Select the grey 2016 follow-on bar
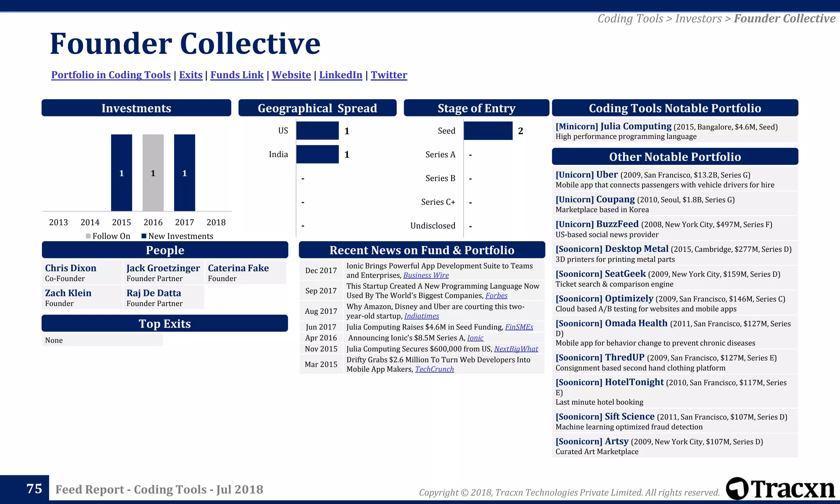The width and height of the screenshot is (840, 504). tap(153, 173)
